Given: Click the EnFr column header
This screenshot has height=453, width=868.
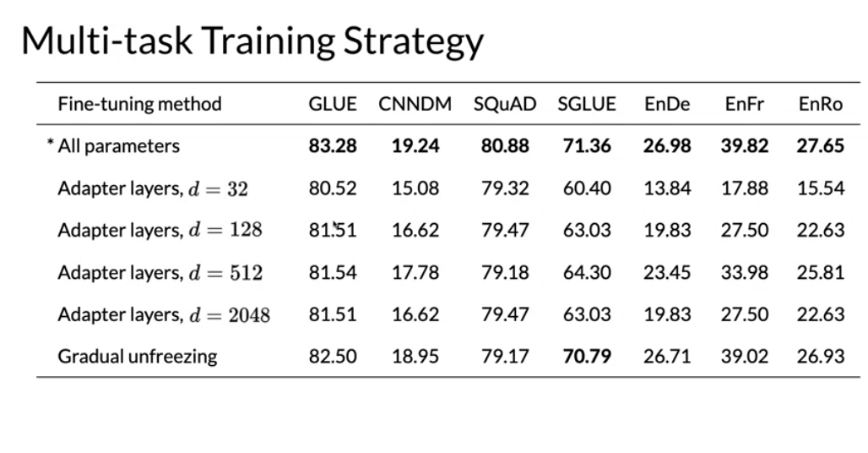Looking at the screenshot, I should tap(745, 104).
